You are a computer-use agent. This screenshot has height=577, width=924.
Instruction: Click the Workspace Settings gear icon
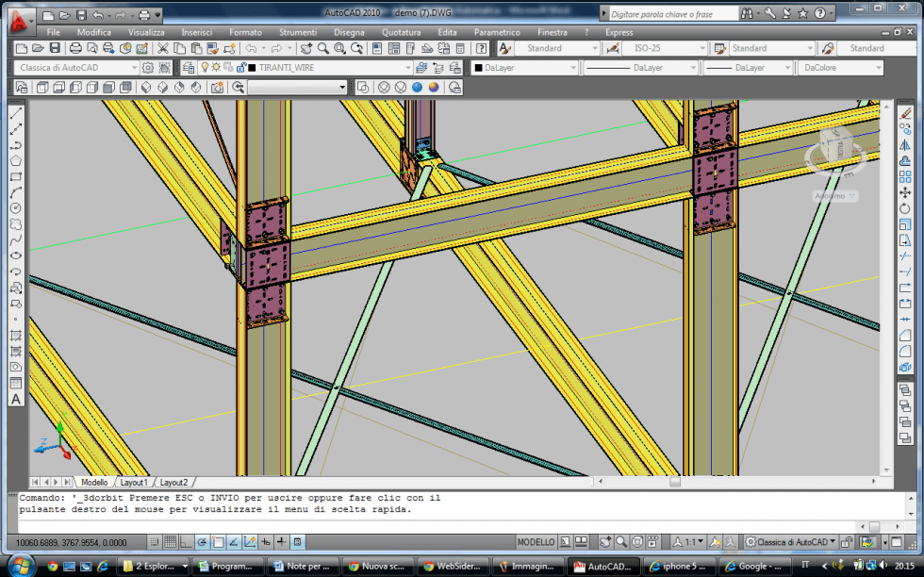pos(148,68)
